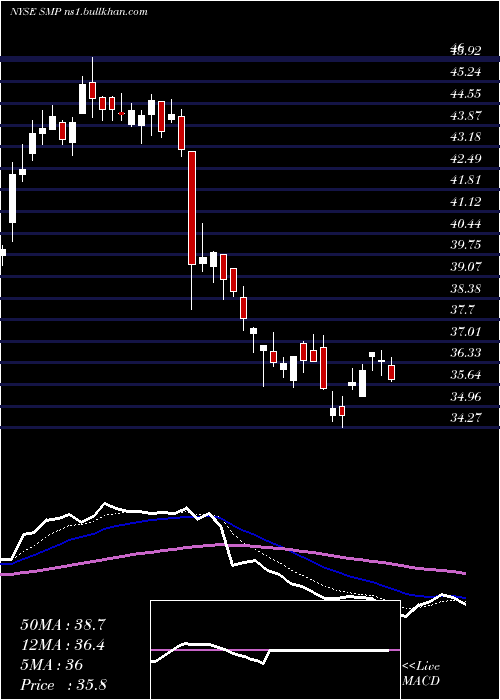The width and height of the screenshot is (500, 700).
Task: Click the MACD inset chart panel
Action: pos(275,650)
